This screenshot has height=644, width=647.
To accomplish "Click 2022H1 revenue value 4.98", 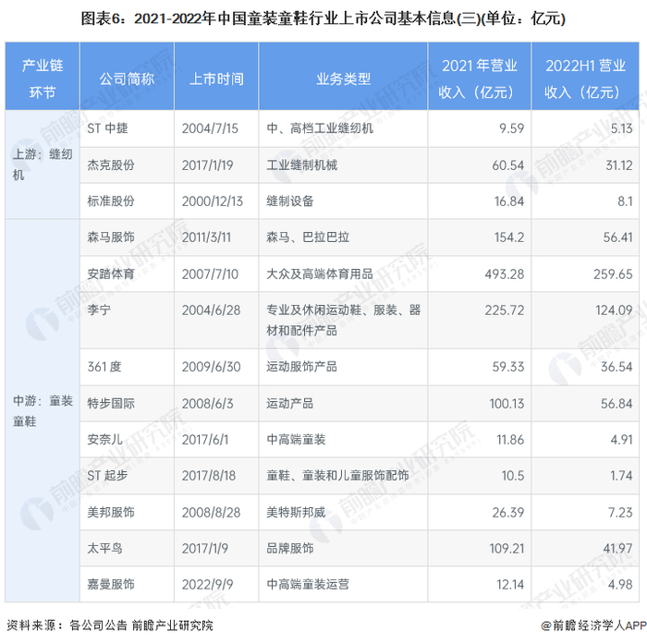I will pos(620,584).
